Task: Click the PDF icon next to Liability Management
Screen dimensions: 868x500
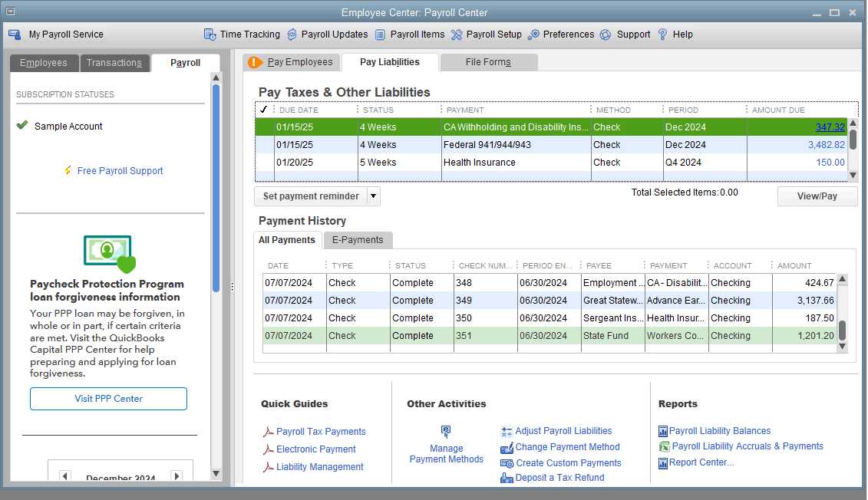Action: 269,467
